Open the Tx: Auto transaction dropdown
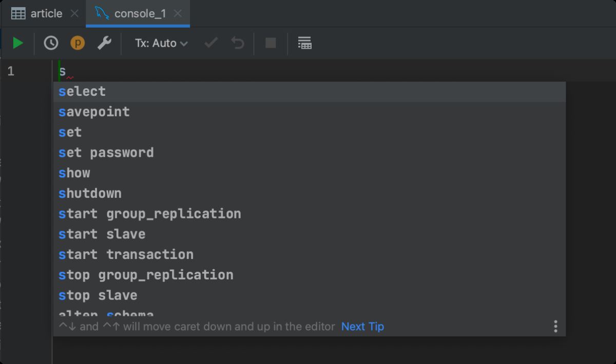This screenshot has height=364, width=616. 161,43
